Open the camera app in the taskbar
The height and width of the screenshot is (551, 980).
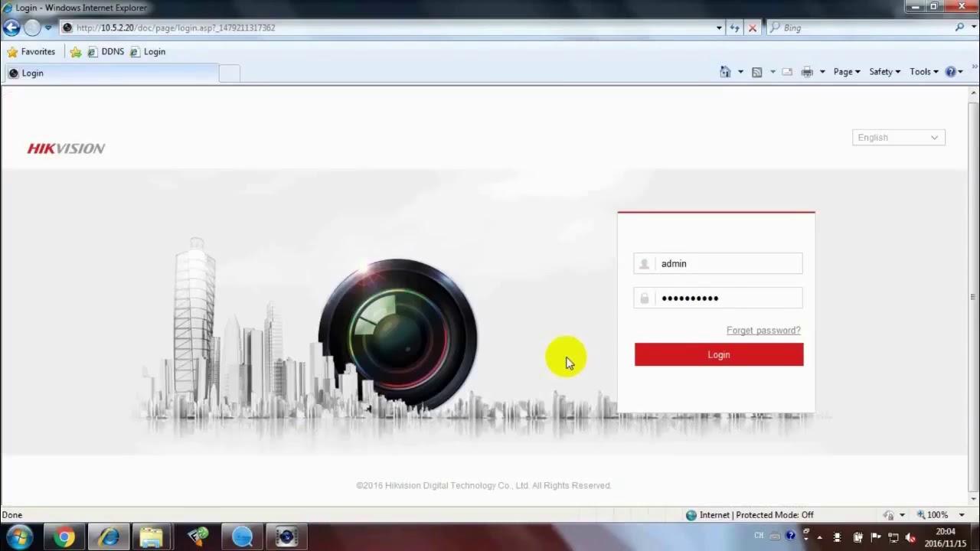[x=287, y=537]
